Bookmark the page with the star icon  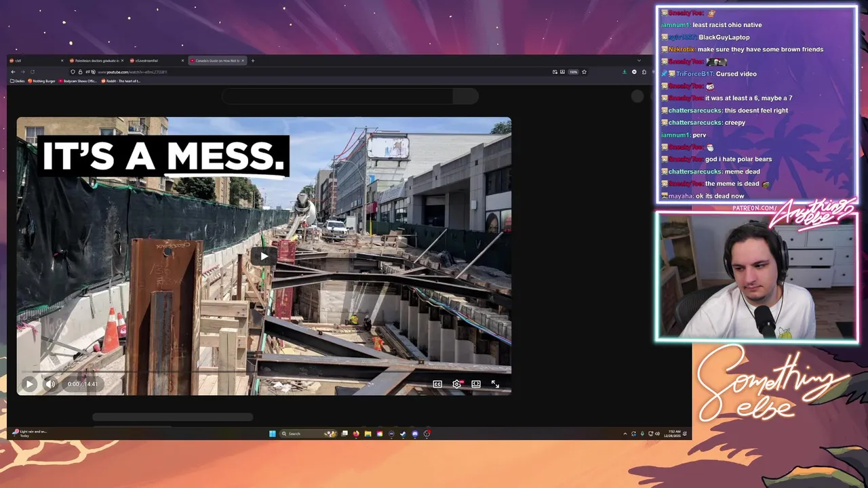[584, 72]
